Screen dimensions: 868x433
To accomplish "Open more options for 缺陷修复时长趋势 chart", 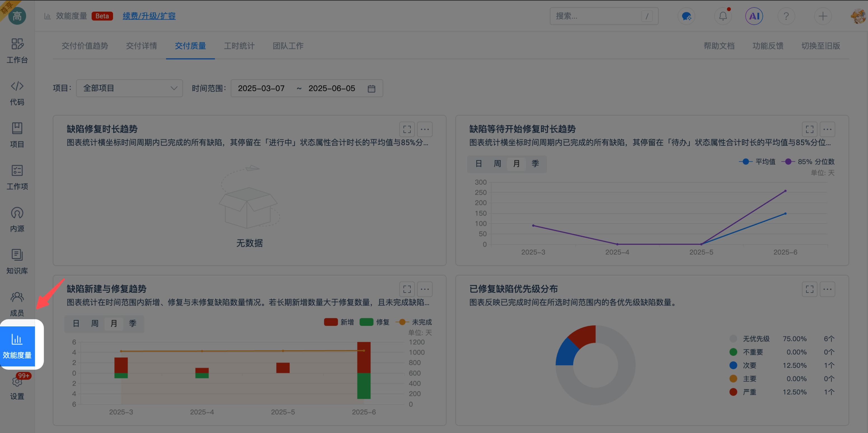I will coord(425,129).
